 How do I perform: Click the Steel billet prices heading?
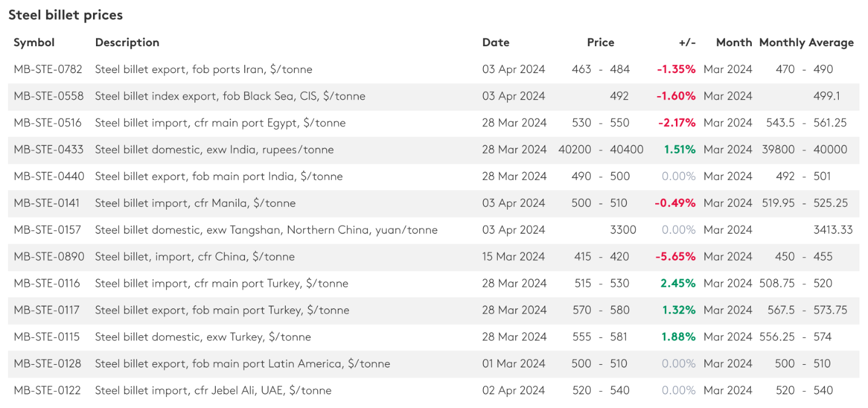coord(66,15)
